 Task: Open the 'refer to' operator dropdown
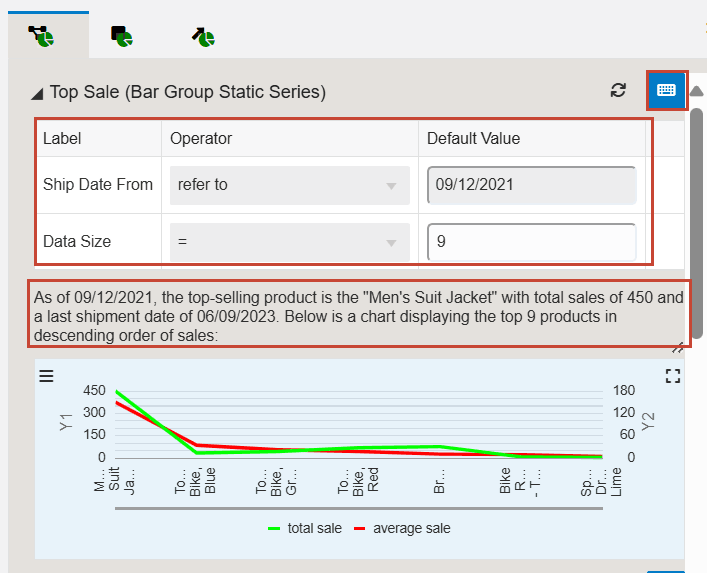point(289,185)
